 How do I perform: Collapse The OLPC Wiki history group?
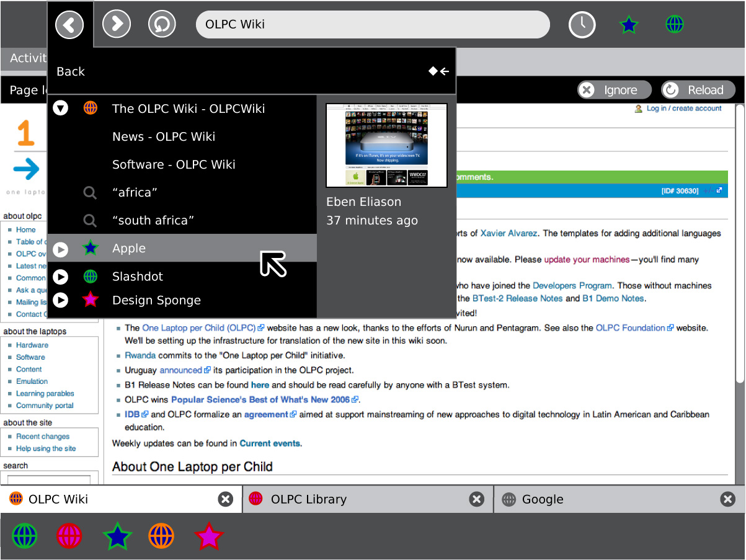pos(60,109)
